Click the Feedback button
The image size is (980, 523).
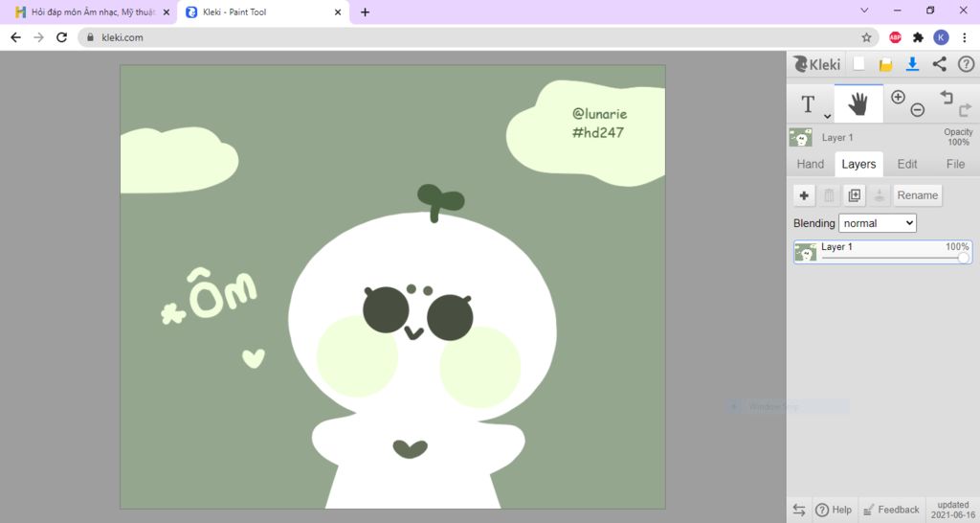(891, 510)
